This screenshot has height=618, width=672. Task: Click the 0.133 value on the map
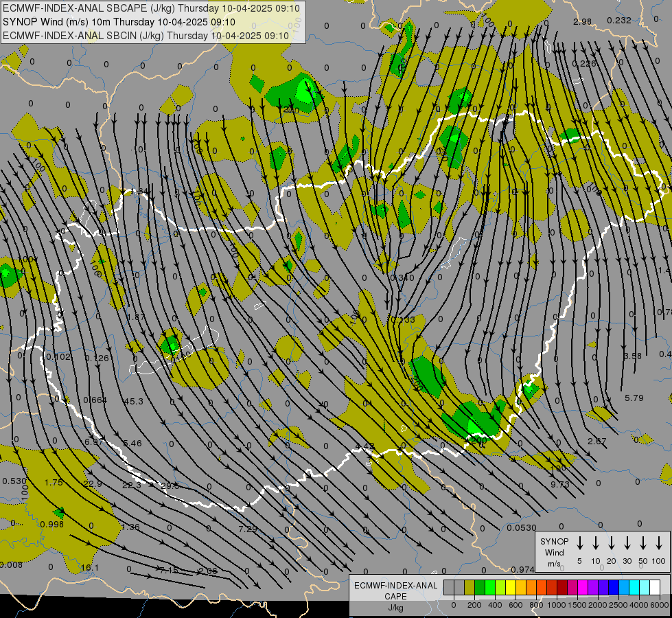(x=403, y=319)
